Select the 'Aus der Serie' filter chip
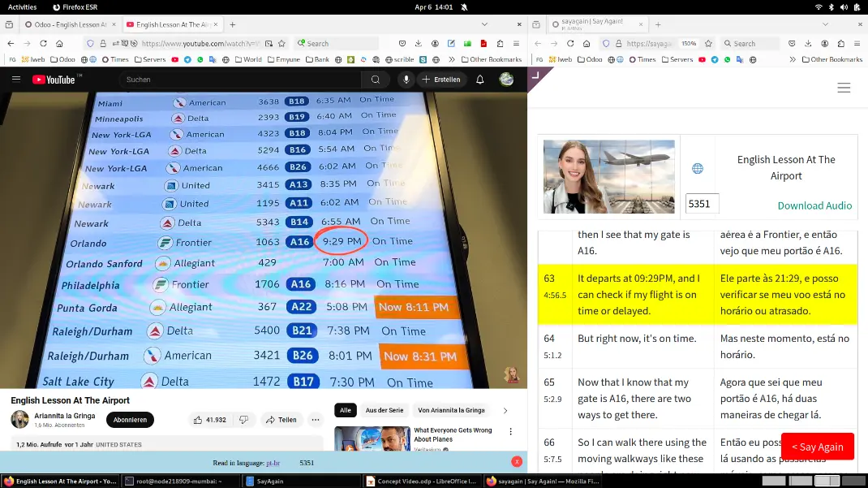Image resolution: width=868 pixels, height=488 pixels. coord(385,410)
